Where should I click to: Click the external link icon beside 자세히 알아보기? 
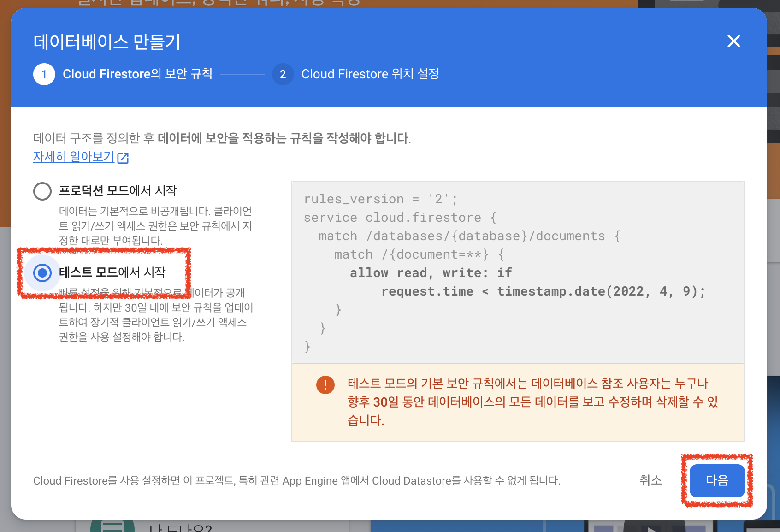(123, 158)
